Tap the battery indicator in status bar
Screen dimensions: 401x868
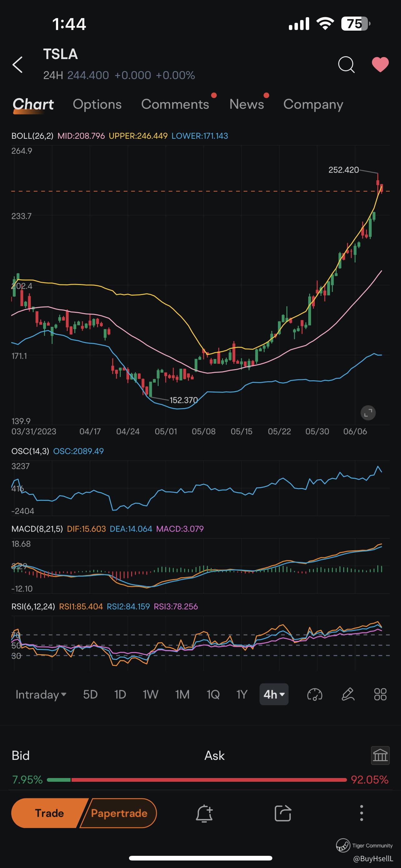click(x=355, y=23)
